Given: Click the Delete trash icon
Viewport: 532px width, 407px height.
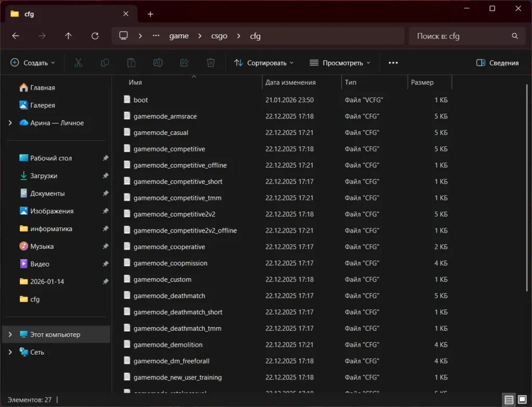Looking at the screenshot, I should [211, 63].
